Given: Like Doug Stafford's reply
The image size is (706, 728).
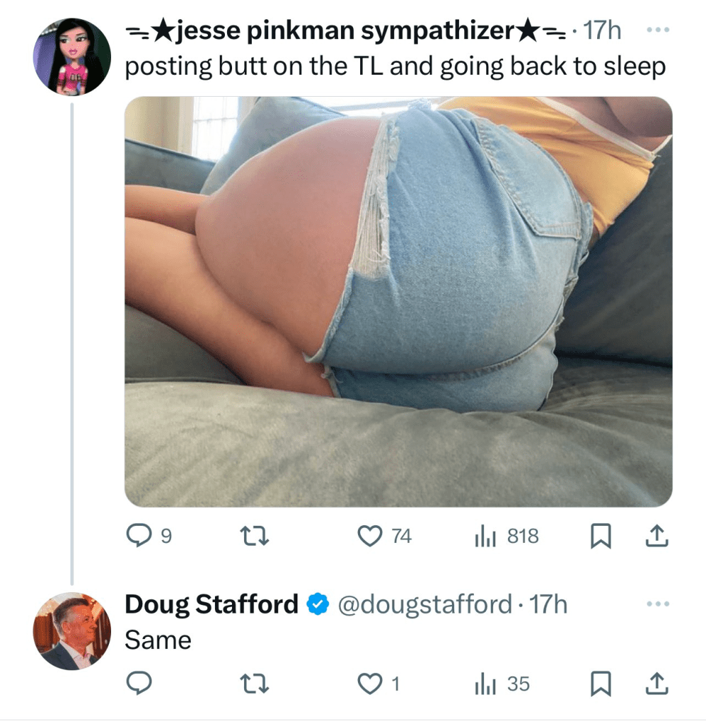Looking at the screenshot, I should coord(369,684).
